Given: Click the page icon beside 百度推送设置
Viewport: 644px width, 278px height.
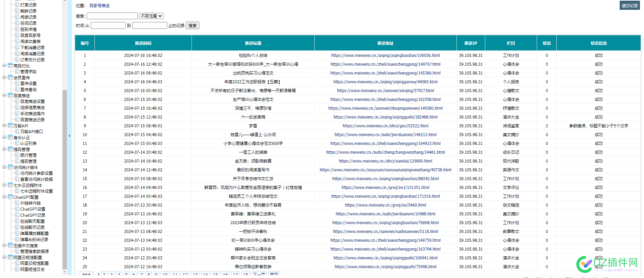Looking at the screenshot, I should 17,101.
